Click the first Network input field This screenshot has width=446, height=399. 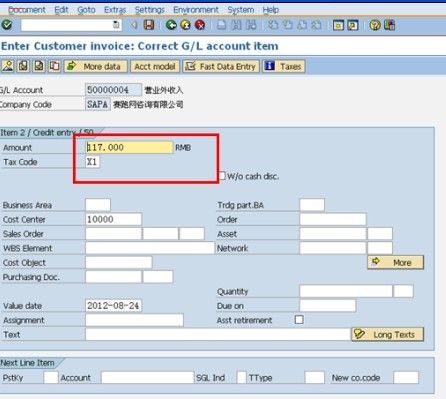click(333, 248)
